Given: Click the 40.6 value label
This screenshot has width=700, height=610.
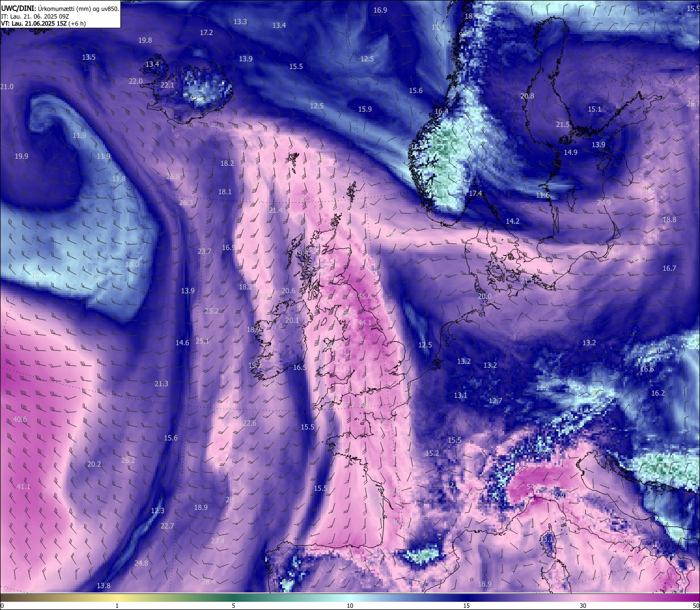Looking at the screenshot, I should coord(20,420).
